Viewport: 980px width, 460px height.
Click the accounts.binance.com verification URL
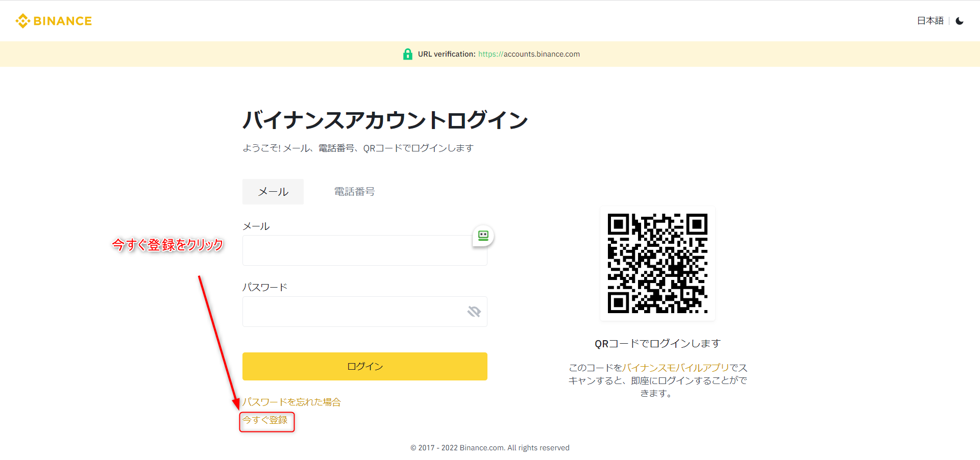point(529,54)
